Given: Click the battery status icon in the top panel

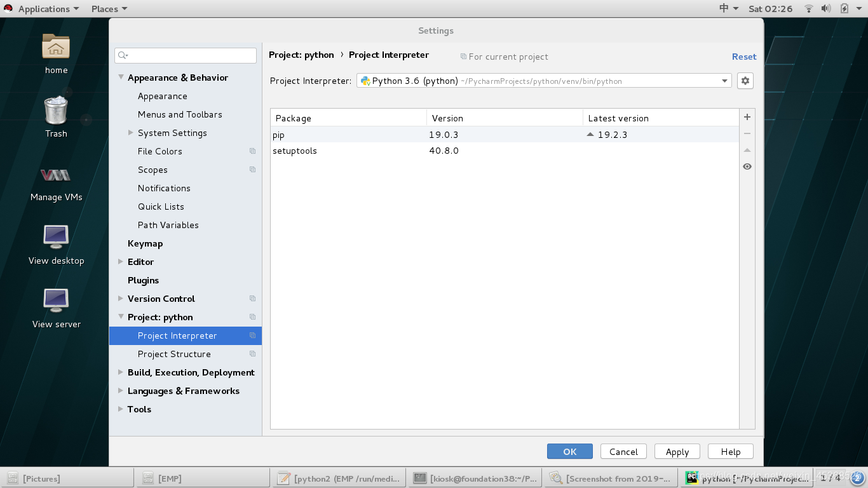Looking at the screenshot, I should pyautogui.click(x=844, y=8).
